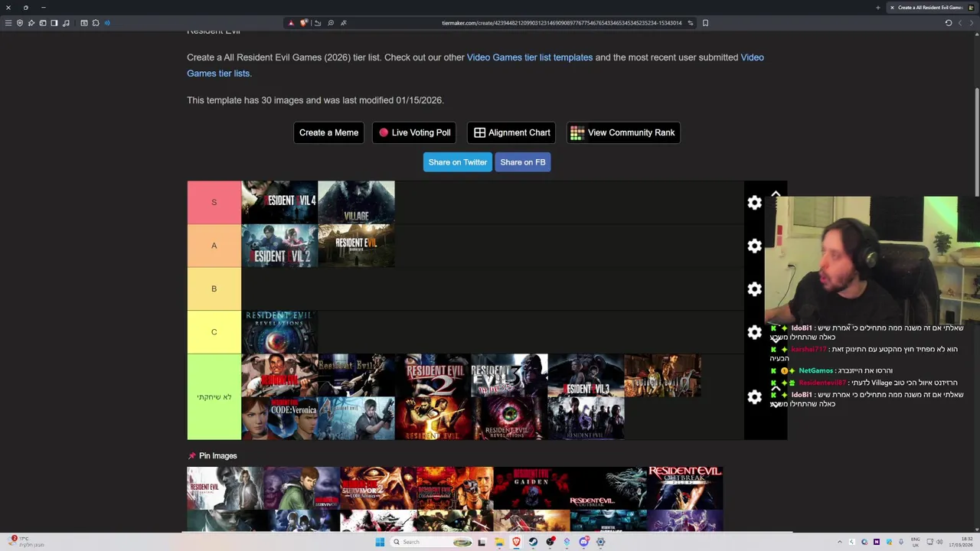
Task: Open File Explorer from the taskbar
Action: 499,542
